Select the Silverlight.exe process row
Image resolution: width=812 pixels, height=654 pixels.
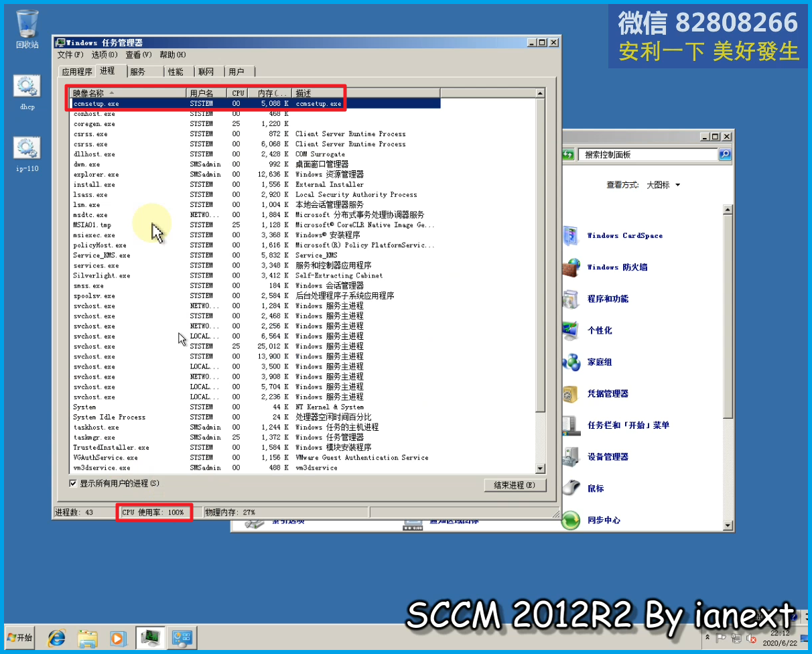tap(256, 275)
